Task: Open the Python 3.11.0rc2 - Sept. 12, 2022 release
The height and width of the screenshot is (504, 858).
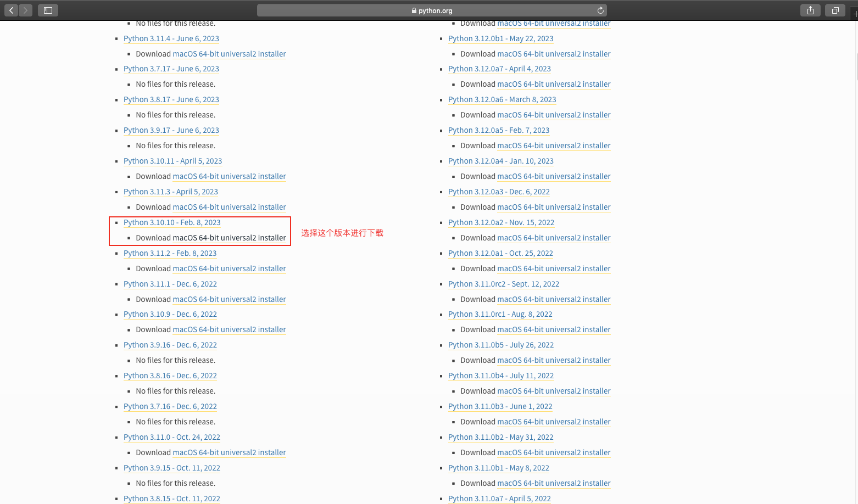Action: [x=504, y=284]
